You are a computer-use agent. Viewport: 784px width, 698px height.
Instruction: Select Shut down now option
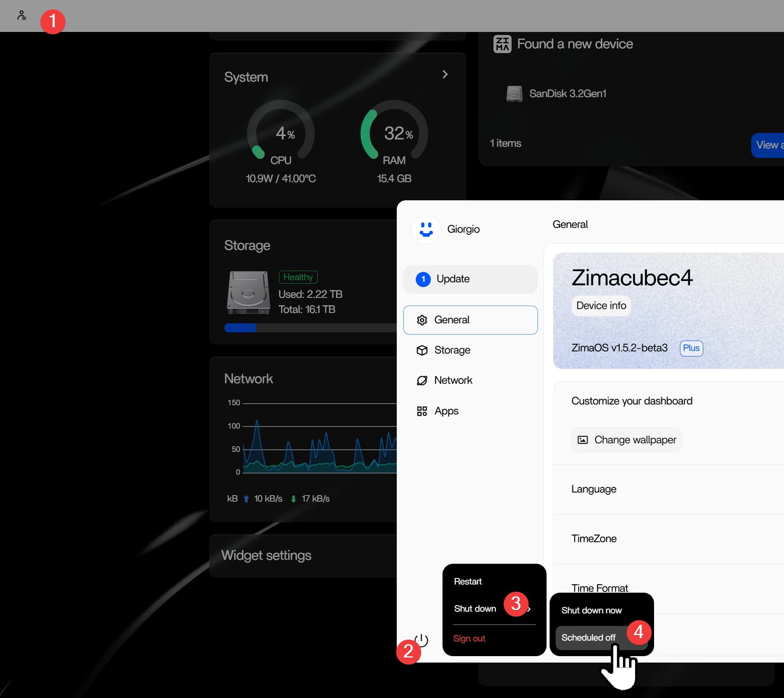(591, 610)
